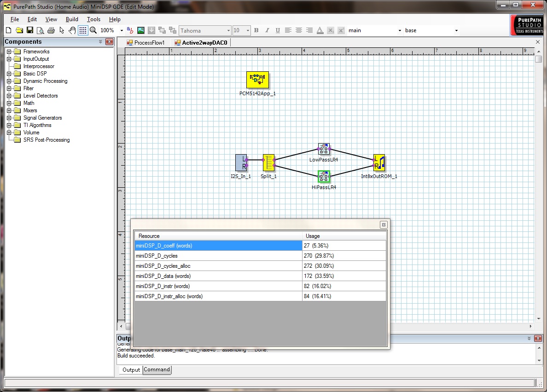Click the font color icon
This screenshot has width=547, height=392.
point(320,30)
